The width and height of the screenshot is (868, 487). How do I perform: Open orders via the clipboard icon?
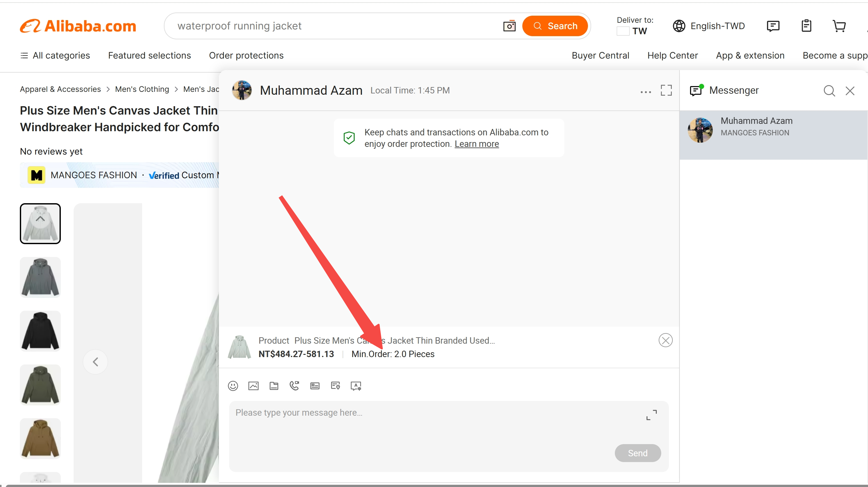click(x=807, y=26)
